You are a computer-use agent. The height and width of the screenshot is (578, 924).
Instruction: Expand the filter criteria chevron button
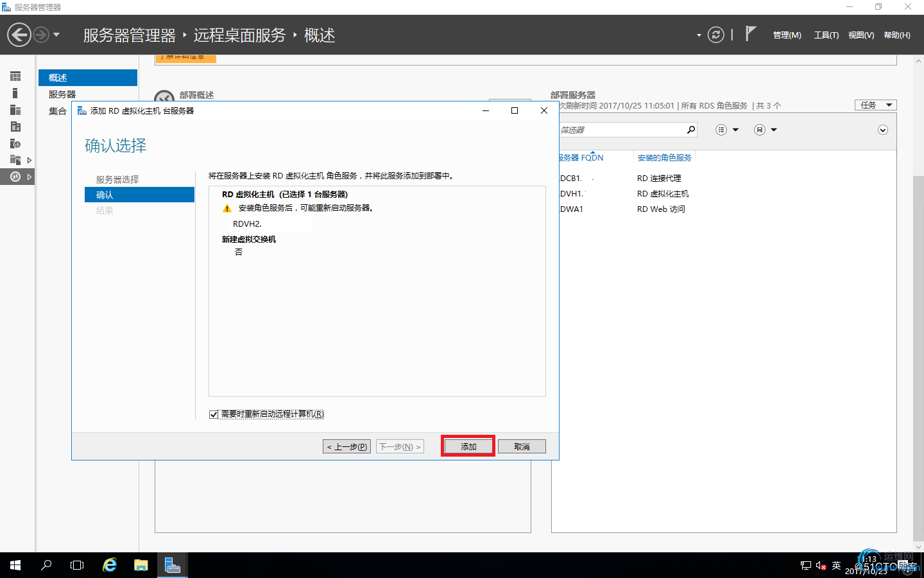883,130
